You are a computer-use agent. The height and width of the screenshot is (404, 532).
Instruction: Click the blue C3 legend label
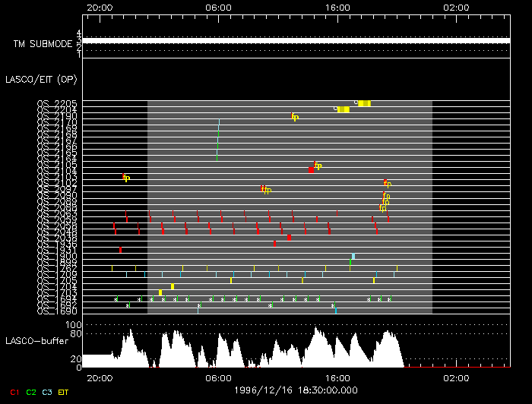pyautogui.click(x=47, y=392)
